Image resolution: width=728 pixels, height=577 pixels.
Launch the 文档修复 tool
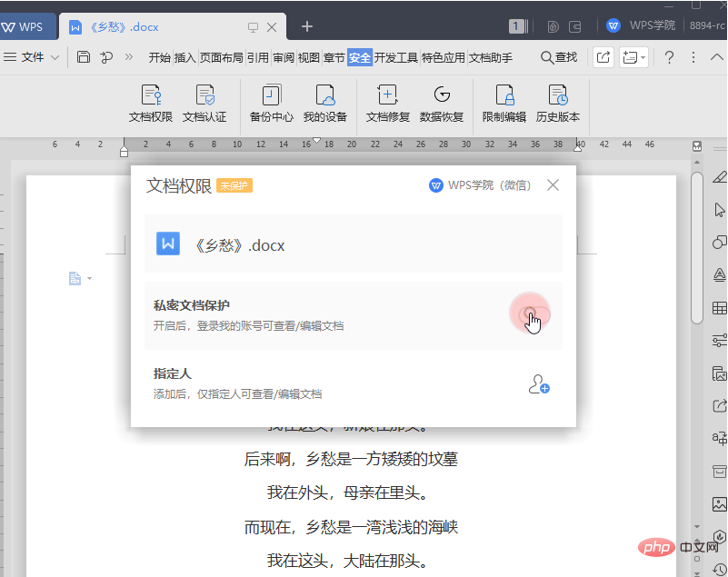click(x=388, y=104)
